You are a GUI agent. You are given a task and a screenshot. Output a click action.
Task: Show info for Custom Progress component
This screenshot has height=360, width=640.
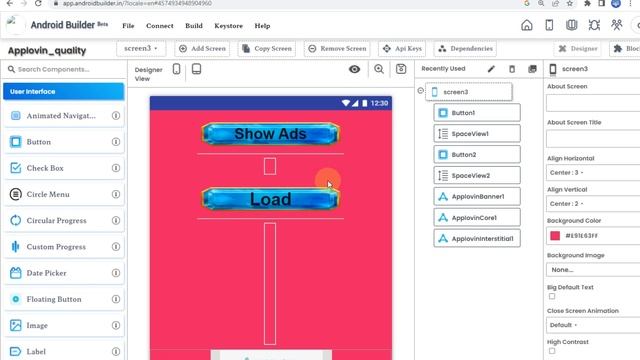tap(116, 247)
